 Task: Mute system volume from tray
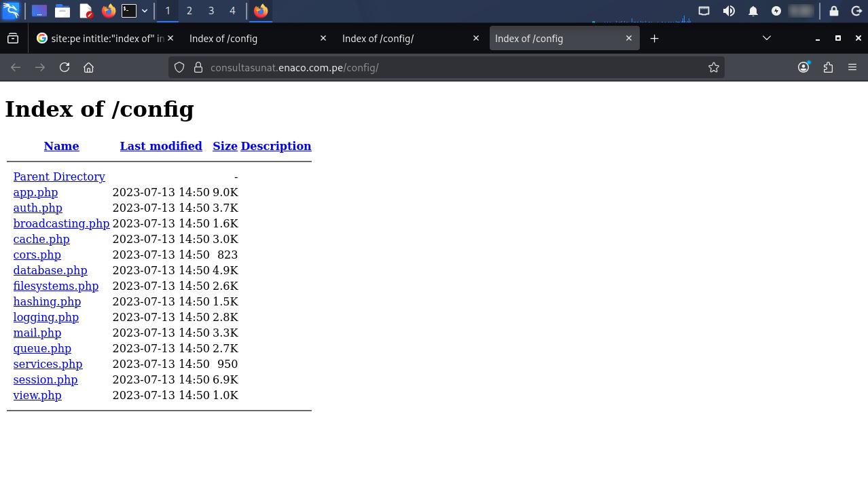point(729,11)
